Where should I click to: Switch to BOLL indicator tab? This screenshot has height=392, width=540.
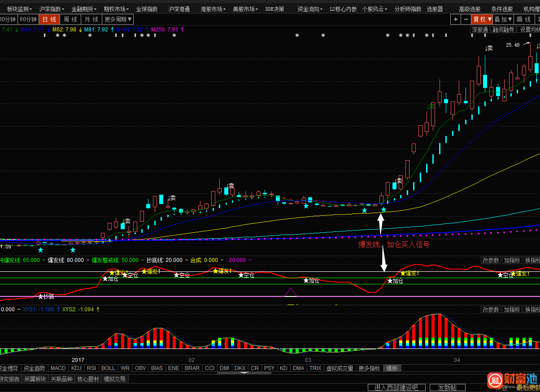(x=108, y=368)
